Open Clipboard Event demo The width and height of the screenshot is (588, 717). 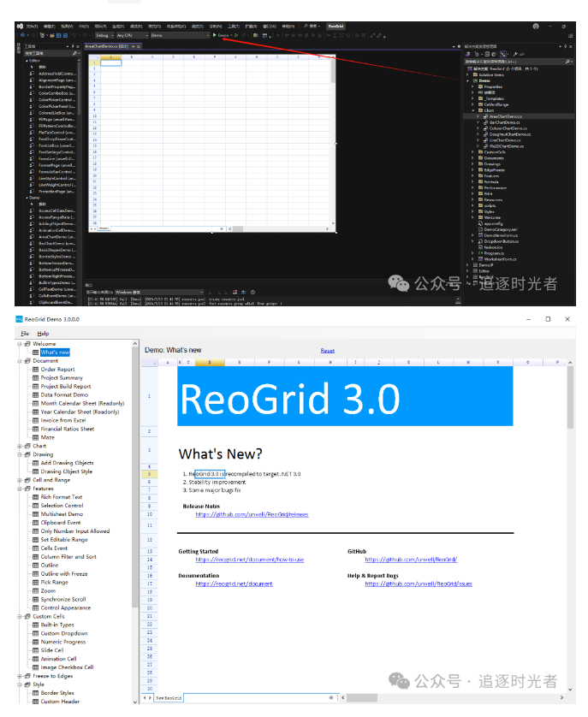pyautogui.click(x=61, y=523)
